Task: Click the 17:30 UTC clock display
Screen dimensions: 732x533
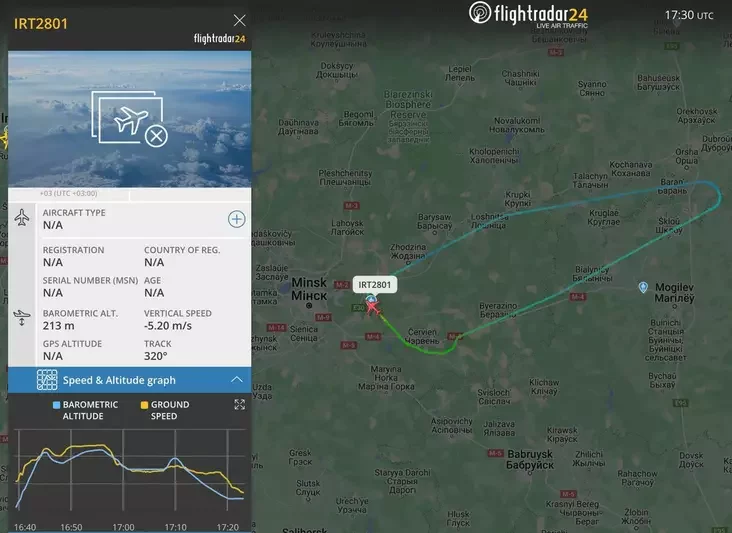Action: click(689, 15)
